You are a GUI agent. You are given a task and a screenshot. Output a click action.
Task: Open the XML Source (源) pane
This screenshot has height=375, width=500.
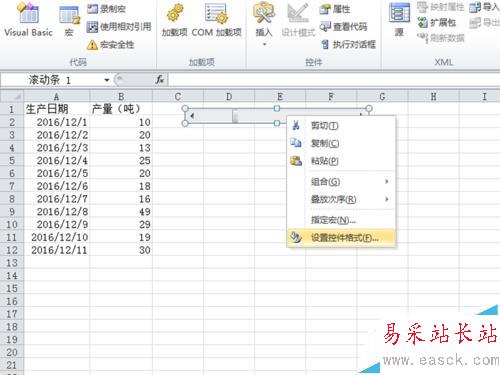click(399, 20)
